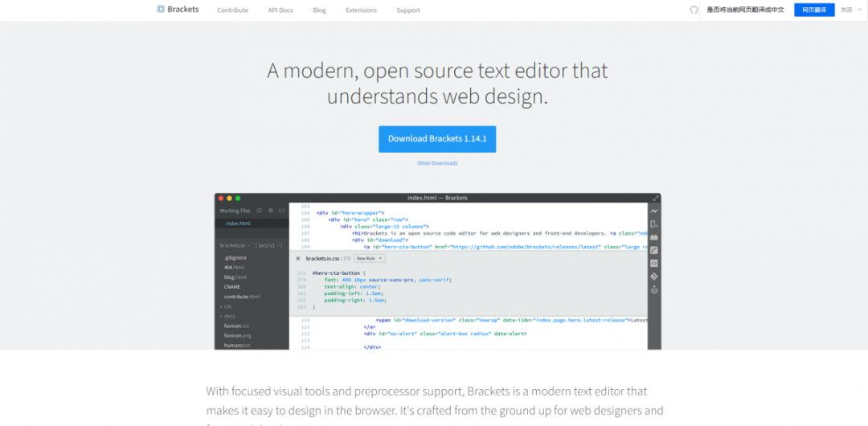Expand the docs folder in the file tree
Screen dimensions: 868x426
(227, 316)
